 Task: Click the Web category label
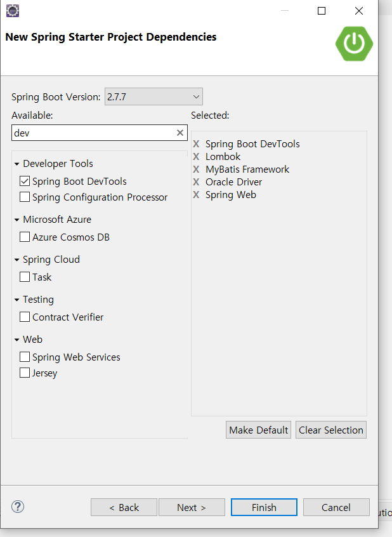point(32,340)
